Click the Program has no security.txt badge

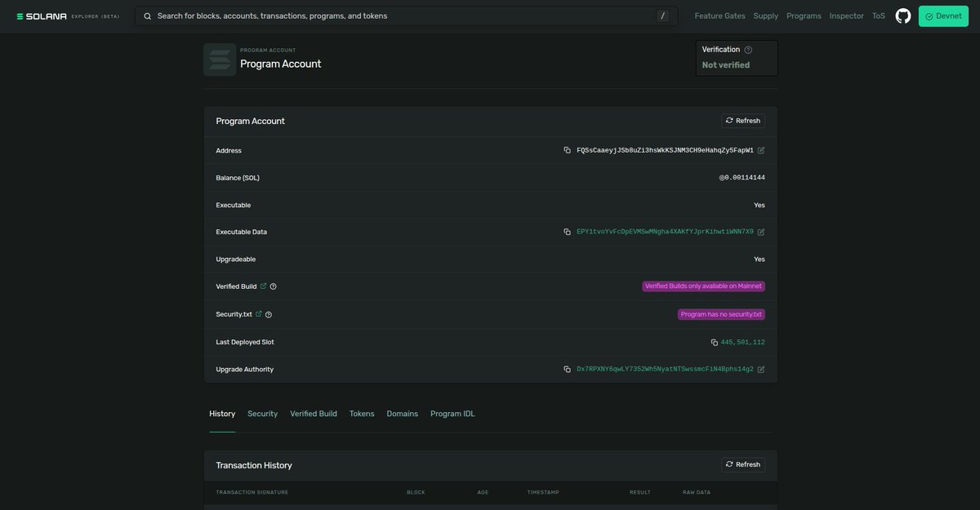tap(721, 314)
